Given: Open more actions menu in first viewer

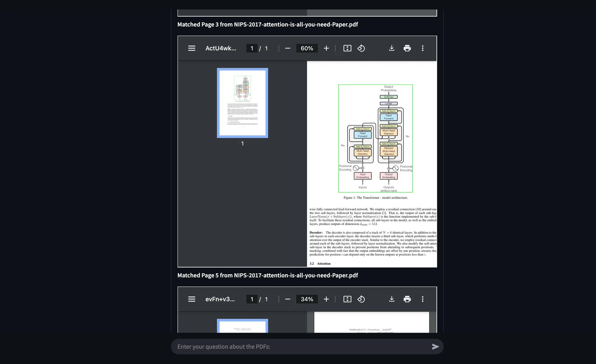Looking at the screenshot, I should click(423, 48).
